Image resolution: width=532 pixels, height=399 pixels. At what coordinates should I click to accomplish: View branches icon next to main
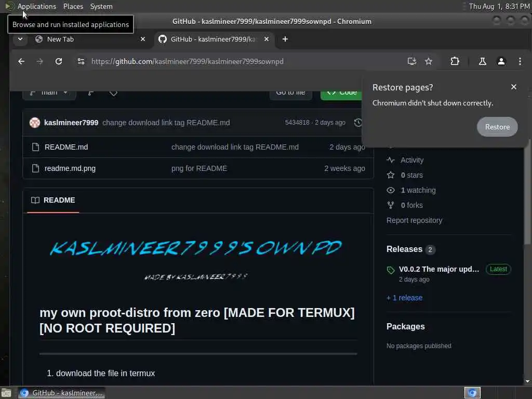[91, 93]
